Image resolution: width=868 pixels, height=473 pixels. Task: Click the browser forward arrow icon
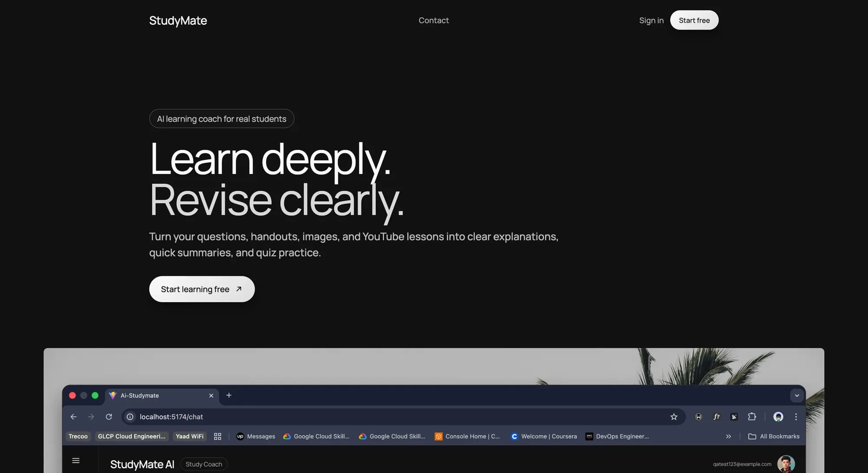pyautogui.click(x=91, y=417)
